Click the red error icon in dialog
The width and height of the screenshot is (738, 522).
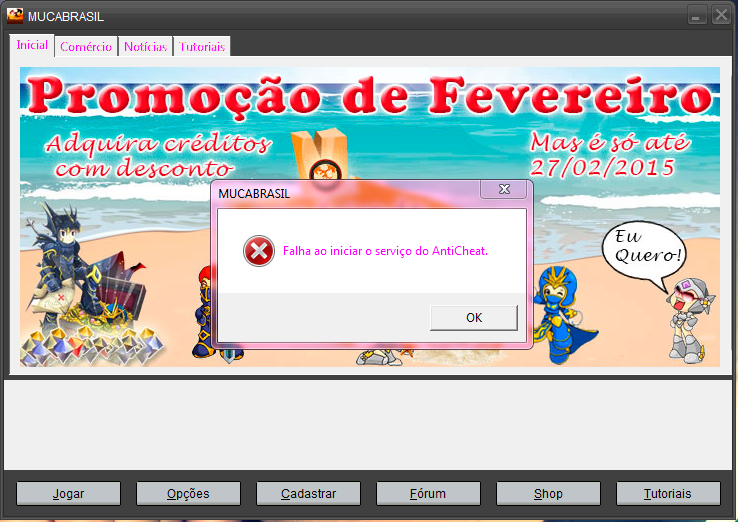(x=258, y=252)
